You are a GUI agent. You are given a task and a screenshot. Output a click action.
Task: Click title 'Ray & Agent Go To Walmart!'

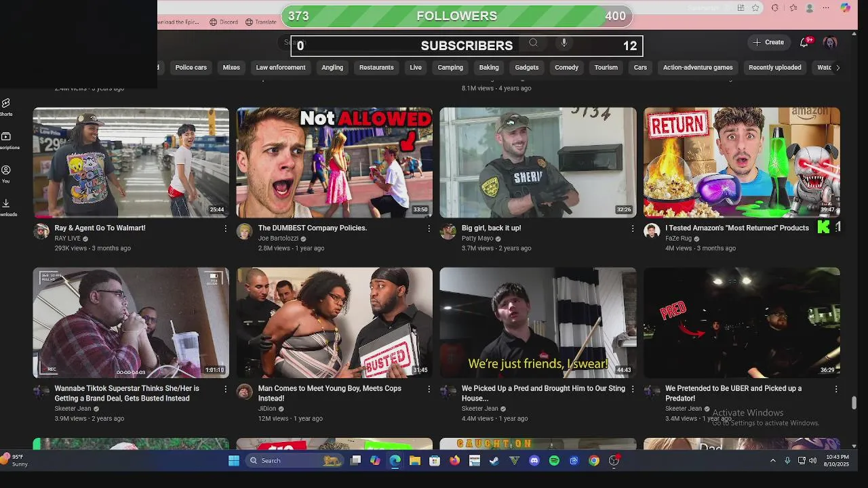point(100,228)
